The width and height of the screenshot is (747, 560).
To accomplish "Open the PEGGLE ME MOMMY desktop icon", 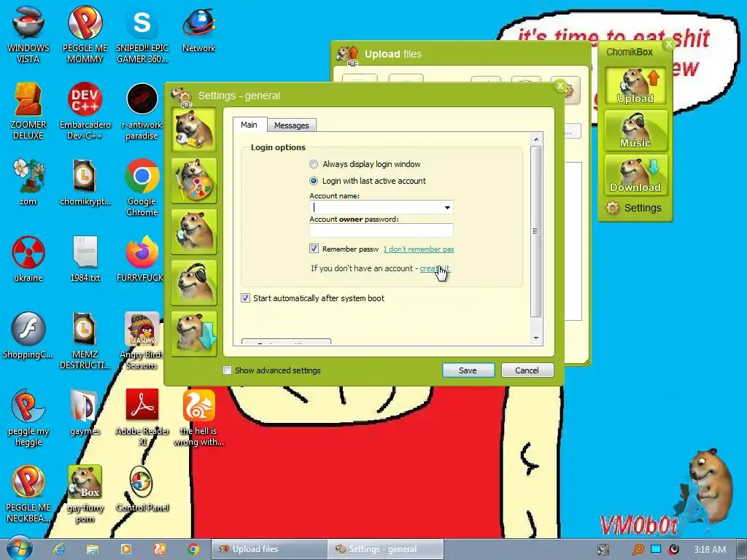I will 85,34.
